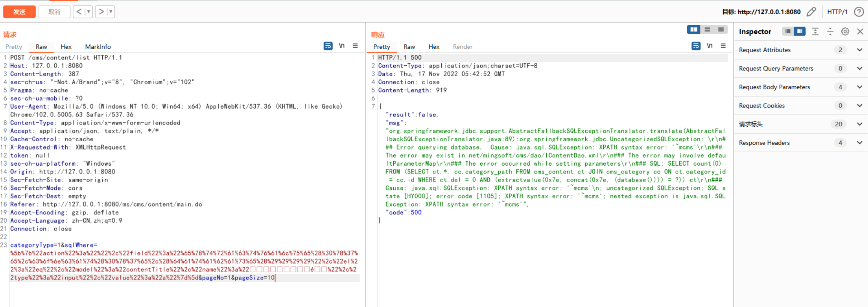Click 'POST /cms/content/list HTTP/1.1' request line
This screenshot has height=307, width=868.
coord(66,58)
